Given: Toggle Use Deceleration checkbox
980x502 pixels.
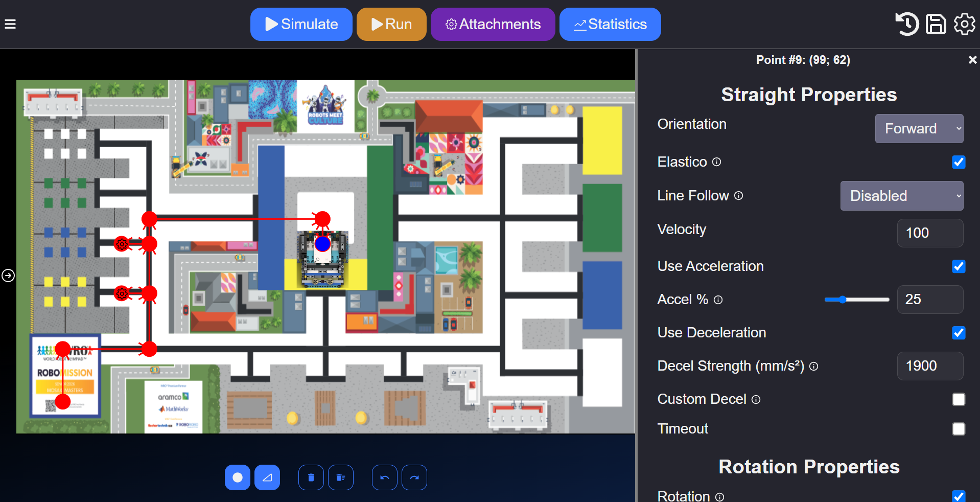Looking at the screenshot, I should click(959, 333).
